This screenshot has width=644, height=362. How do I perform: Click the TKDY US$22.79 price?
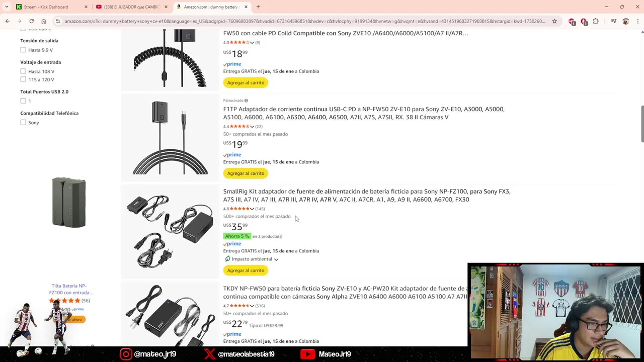pyautogui.click(x=235, y=323)
